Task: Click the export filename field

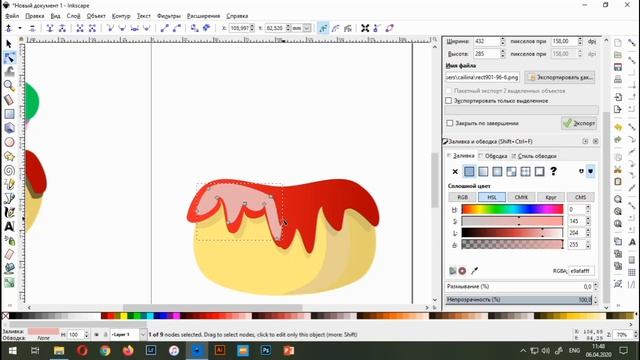Action: [x=482, y=77]
